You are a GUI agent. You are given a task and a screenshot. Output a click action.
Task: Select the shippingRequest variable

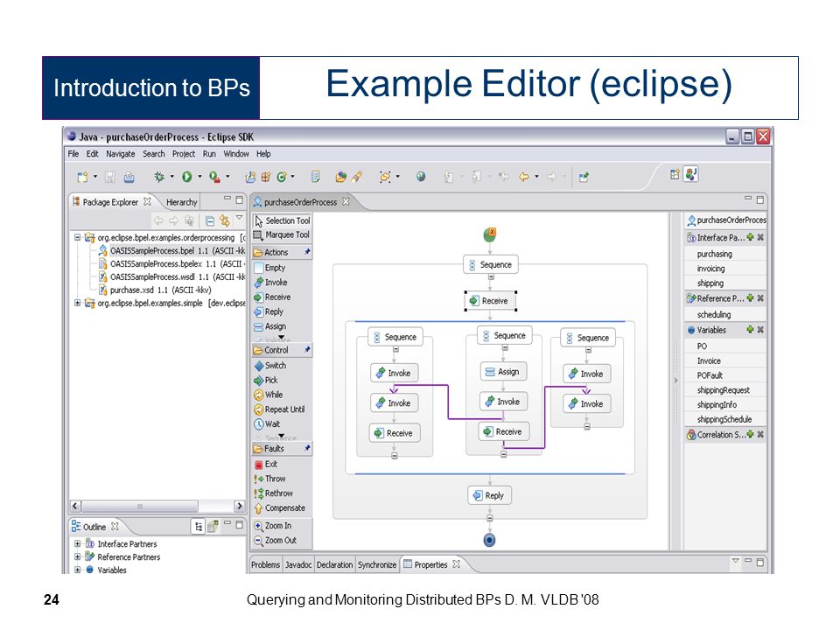(x=723, y=390)
